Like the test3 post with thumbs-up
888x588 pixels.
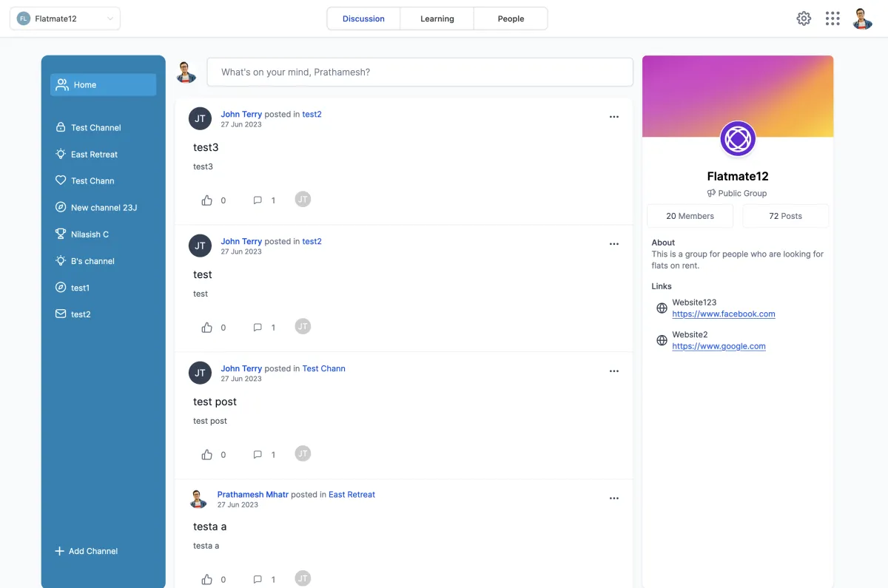207,200
